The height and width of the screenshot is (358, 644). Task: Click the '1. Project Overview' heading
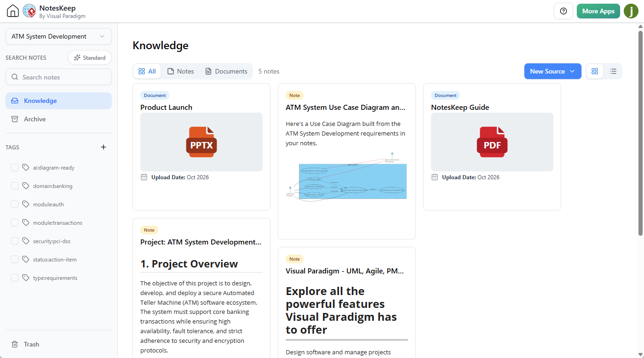189,264
